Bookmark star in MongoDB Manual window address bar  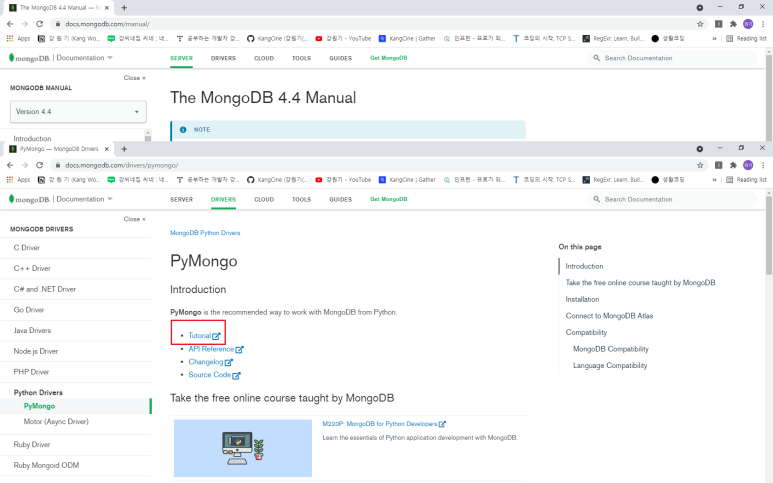[x=700, y=24]
